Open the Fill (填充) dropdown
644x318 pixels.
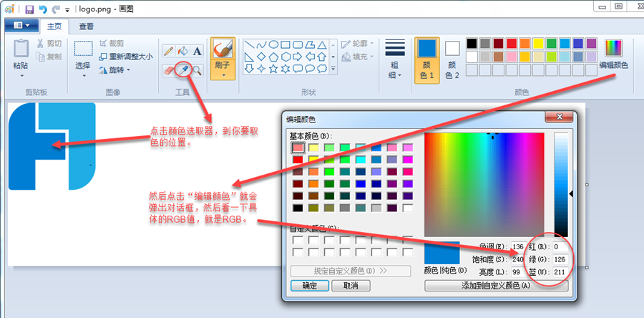tap(358, 57)
